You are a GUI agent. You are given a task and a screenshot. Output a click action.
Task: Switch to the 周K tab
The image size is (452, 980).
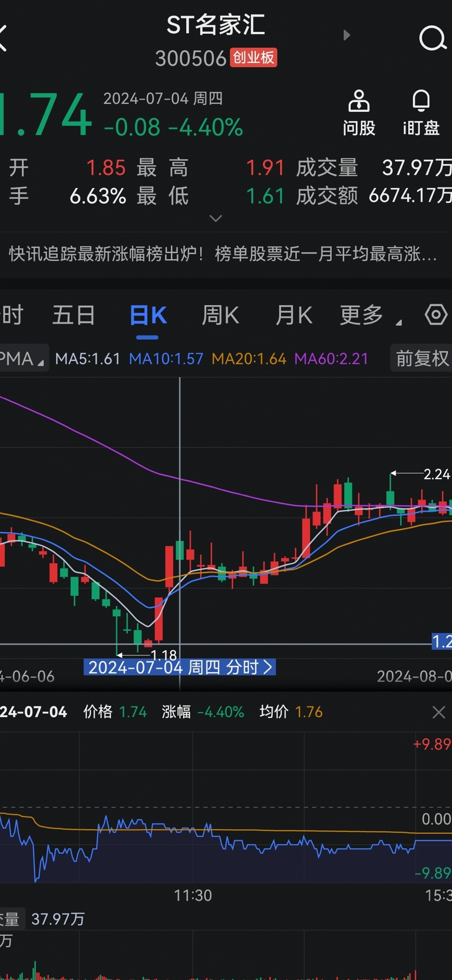point(221,315)
